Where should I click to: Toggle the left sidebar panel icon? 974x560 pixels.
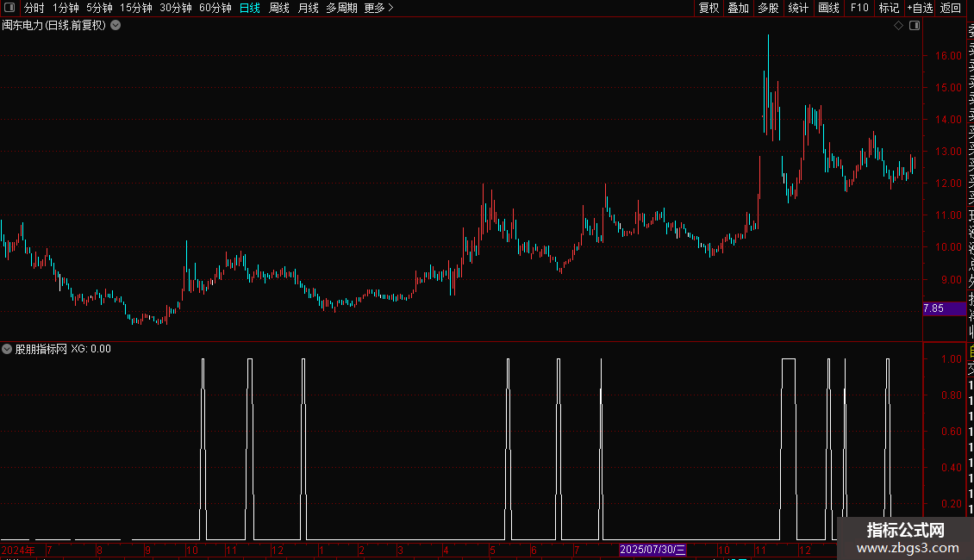pos(9,8)
